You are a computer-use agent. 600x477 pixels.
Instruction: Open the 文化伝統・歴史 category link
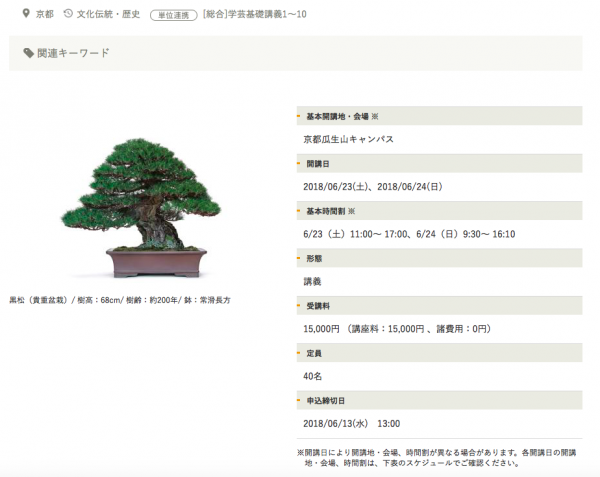[x=107, y=15]
